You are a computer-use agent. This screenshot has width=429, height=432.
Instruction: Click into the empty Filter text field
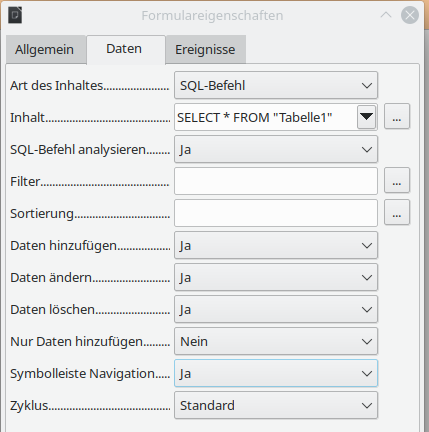tap(276, 181)
